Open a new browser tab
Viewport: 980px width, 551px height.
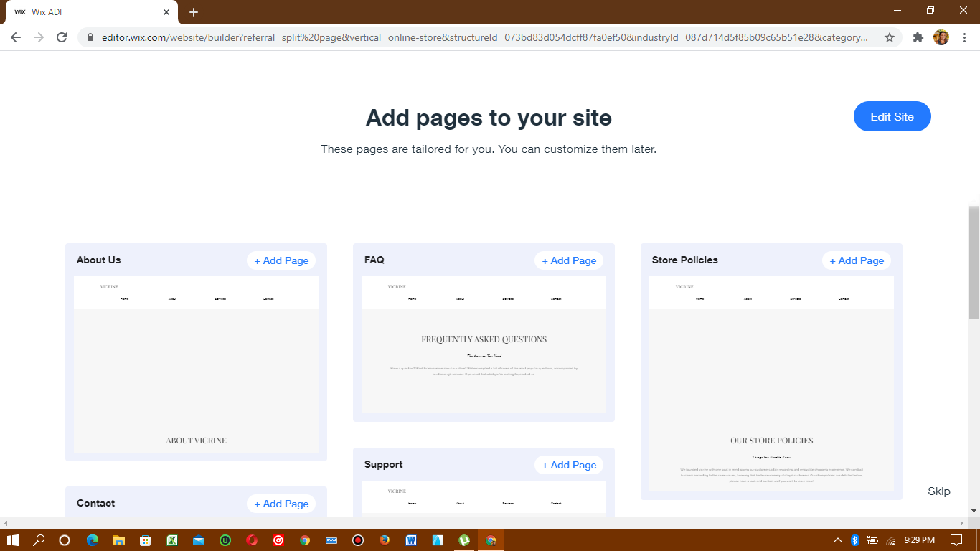(x=194, y=12)
